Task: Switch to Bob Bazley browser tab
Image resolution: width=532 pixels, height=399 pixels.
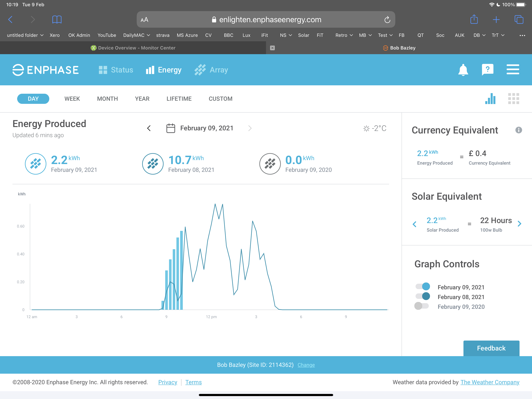Action: click(399, 48)
